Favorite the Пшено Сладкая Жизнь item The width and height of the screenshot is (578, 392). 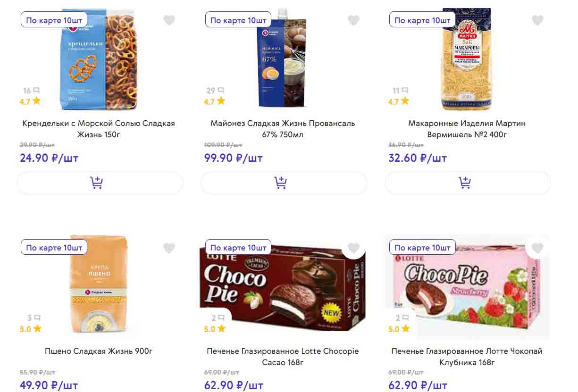pos(169,248)
